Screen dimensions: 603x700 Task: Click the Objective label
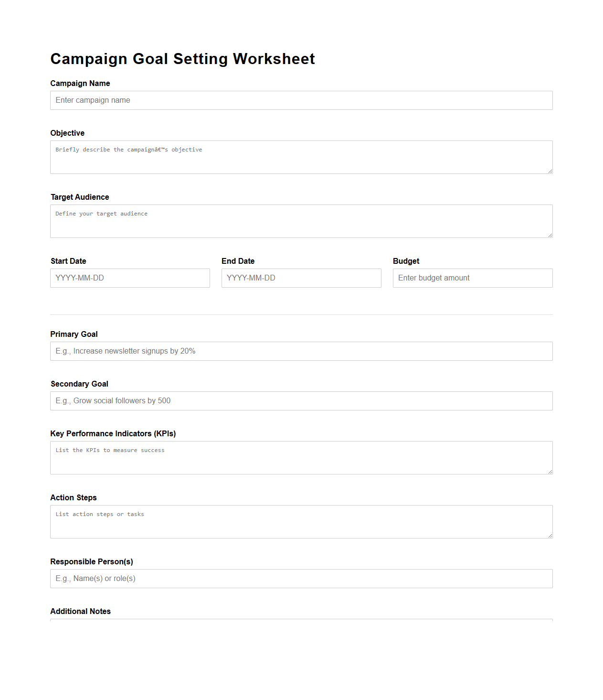[x=67, y=133]
